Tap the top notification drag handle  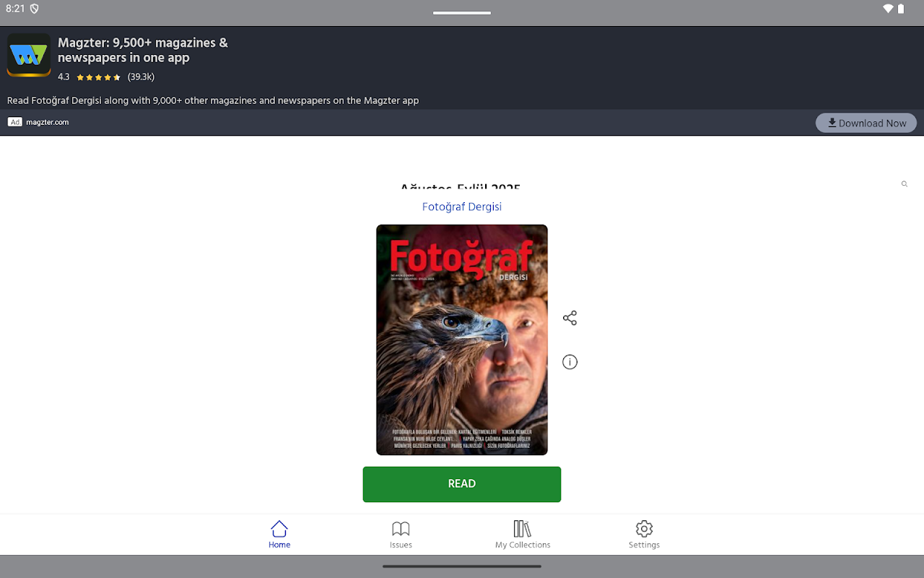[462, 12]
